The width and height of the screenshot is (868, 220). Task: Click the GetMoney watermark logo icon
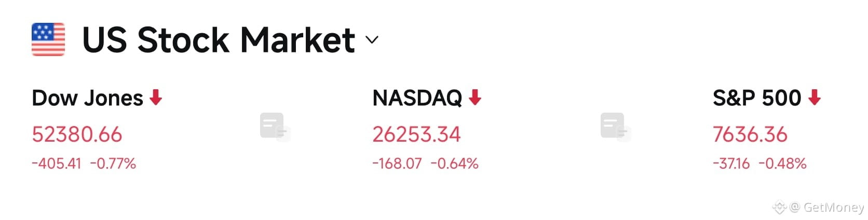tap(780, 208)
